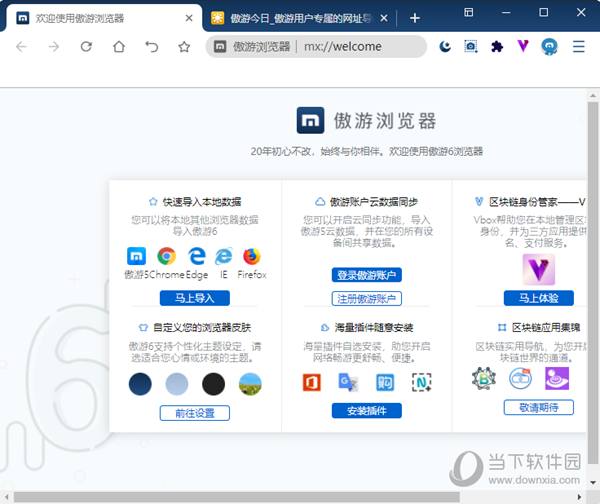Image resolution: width=600 pixels, height=504 pixels.
Task: Click the scroll right arrow
Action: [579, 497]
